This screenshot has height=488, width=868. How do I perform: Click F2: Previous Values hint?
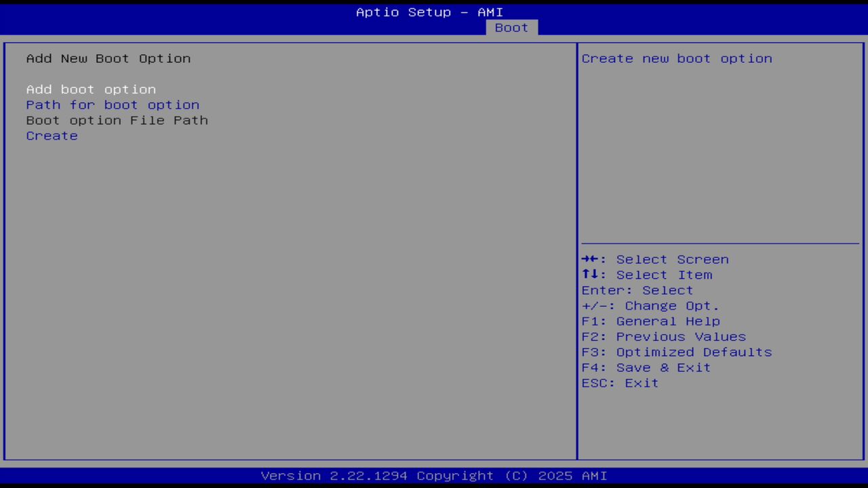click(663, 336)
